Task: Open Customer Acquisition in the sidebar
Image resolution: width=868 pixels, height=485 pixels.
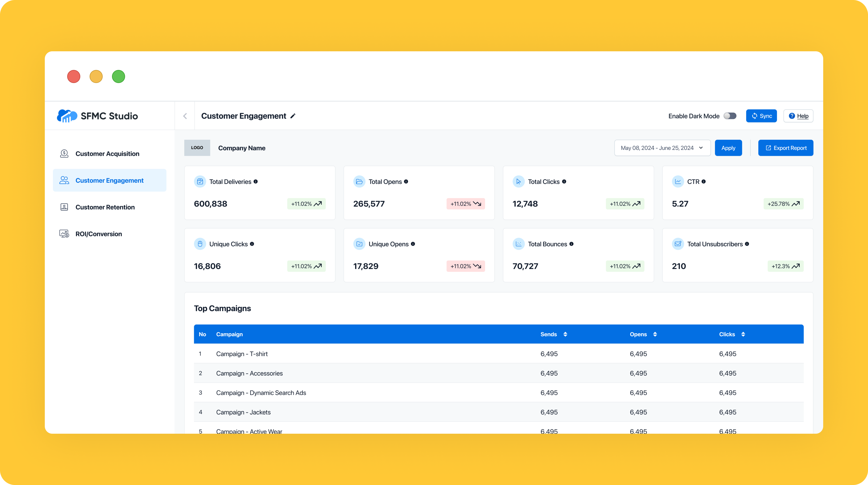Action: (109, 154)
